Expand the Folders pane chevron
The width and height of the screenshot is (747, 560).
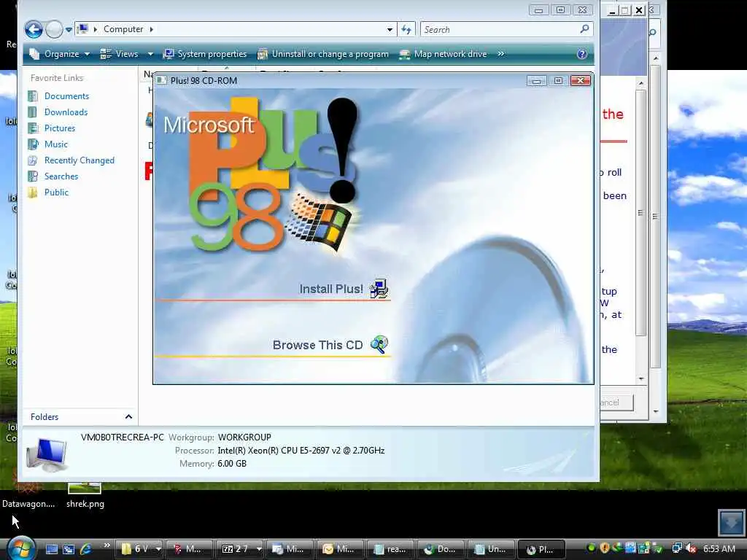point(128,416)
